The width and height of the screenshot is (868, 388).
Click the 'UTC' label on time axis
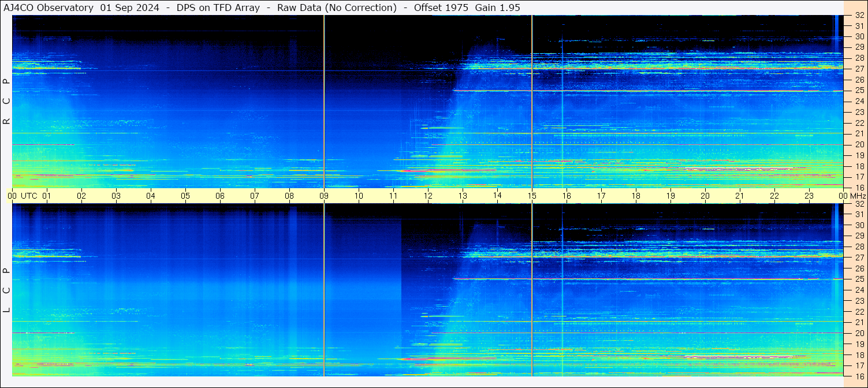coord(29,196)
